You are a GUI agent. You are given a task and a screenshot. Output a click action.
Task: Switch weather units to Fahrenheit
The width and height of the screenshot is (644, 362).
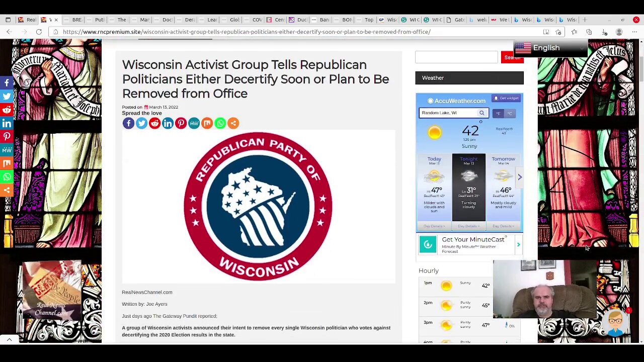498,113
